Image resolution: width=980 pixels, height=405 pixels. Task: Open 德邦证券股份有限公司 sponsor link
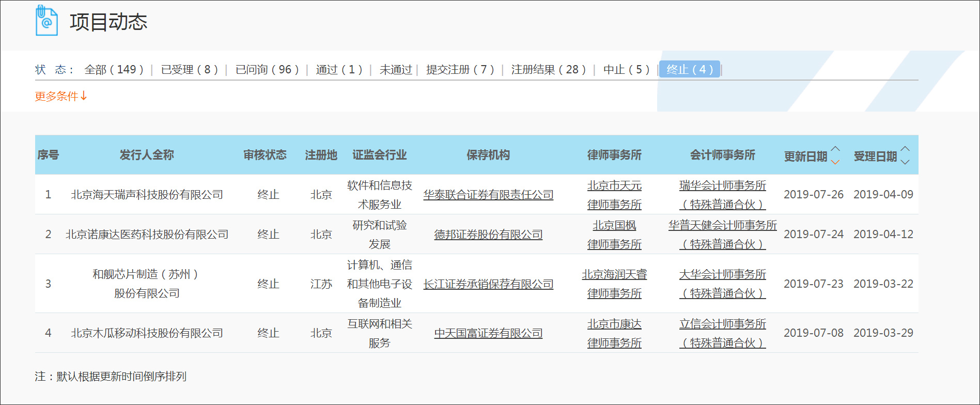488,235
